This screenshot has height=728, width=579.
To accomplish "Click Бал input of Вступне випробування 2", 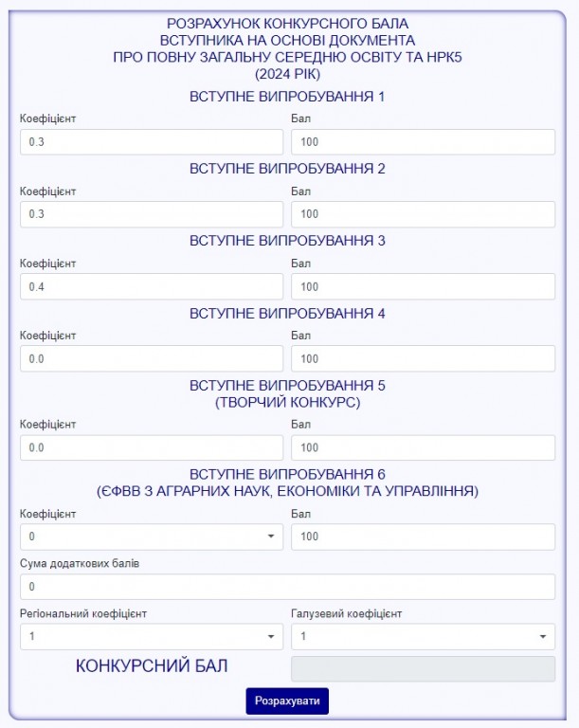I will tap(423, 214).
